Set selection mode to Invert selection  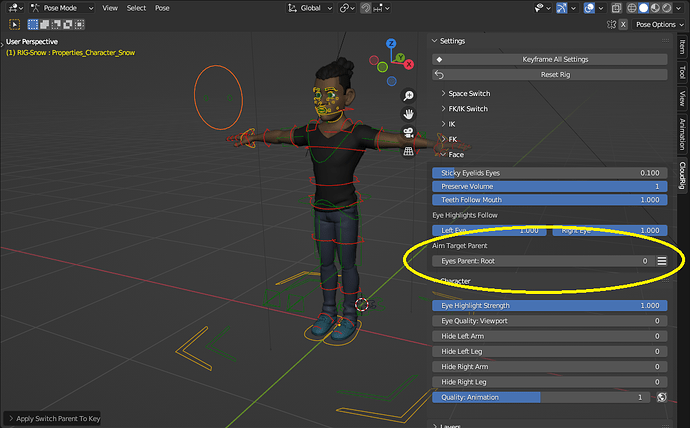pyautogui.click(x=67, y=25)
